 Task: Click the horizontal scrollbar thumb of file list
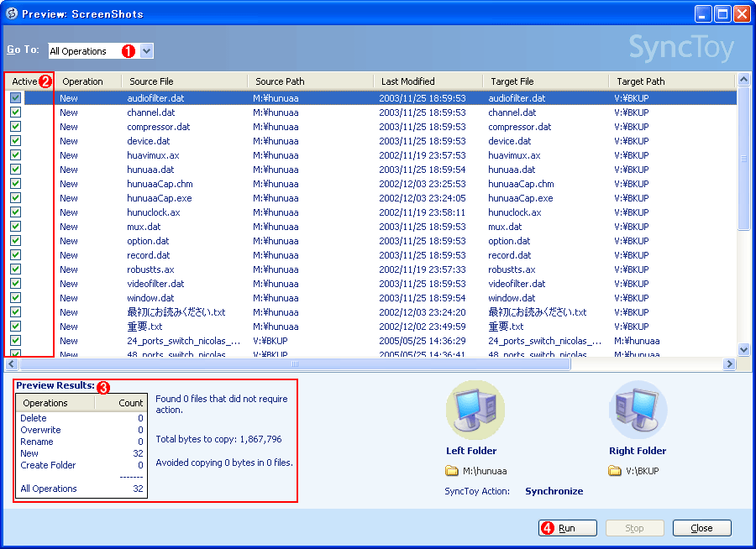(x=295, y=364)
